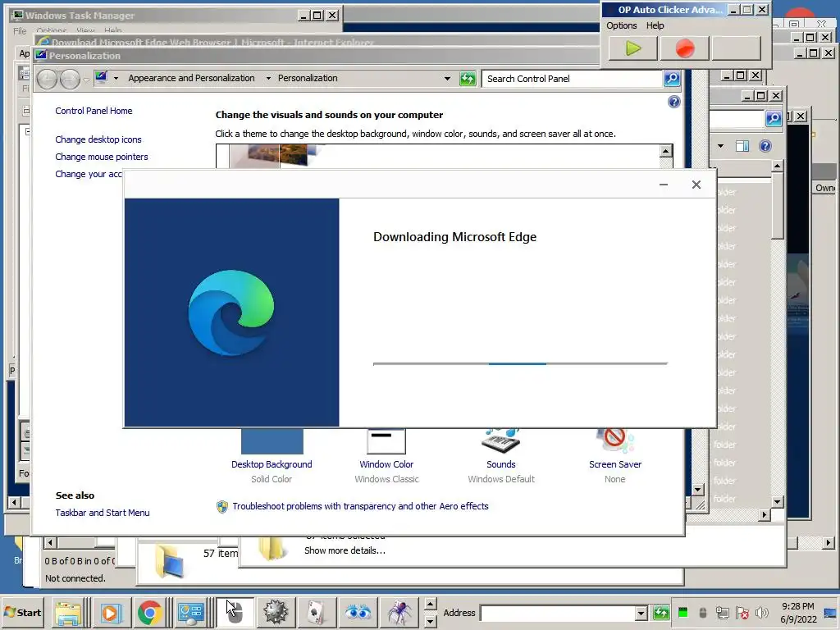Click the Personalization window title bar

[x=316, y=56]
